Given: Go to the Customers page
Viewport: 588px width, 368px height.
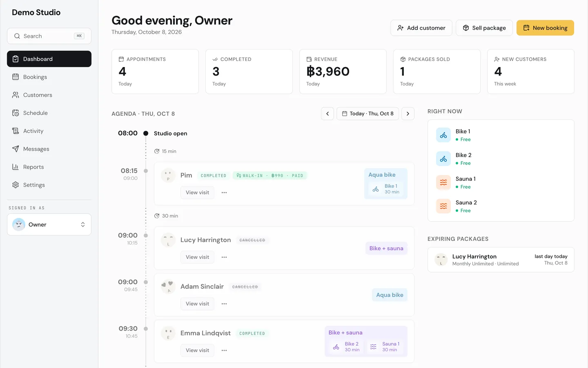Looking at the screenshot, I should pos(49,95).
